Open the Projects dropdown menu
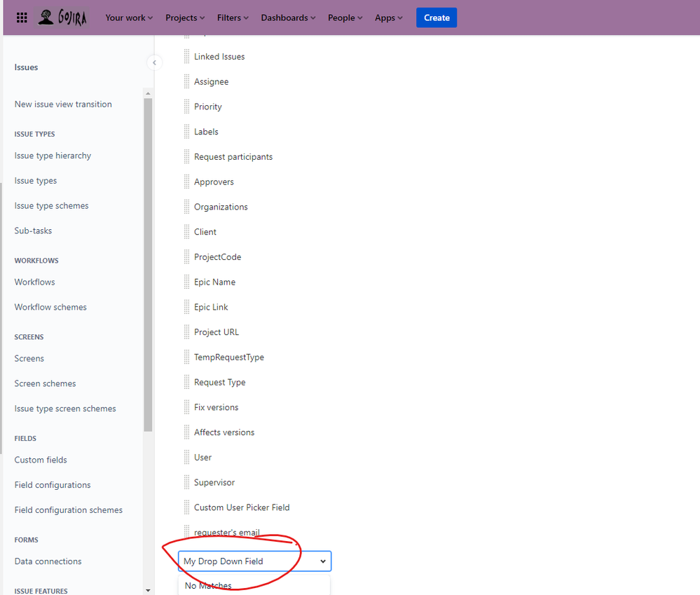 pos(185,18)
